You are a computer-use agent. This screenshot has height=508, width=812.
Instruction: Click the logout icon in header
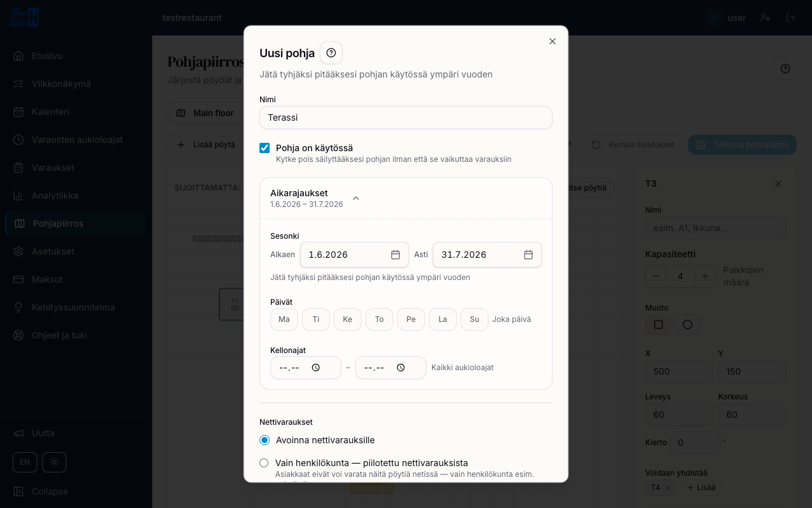pos(790,18)
